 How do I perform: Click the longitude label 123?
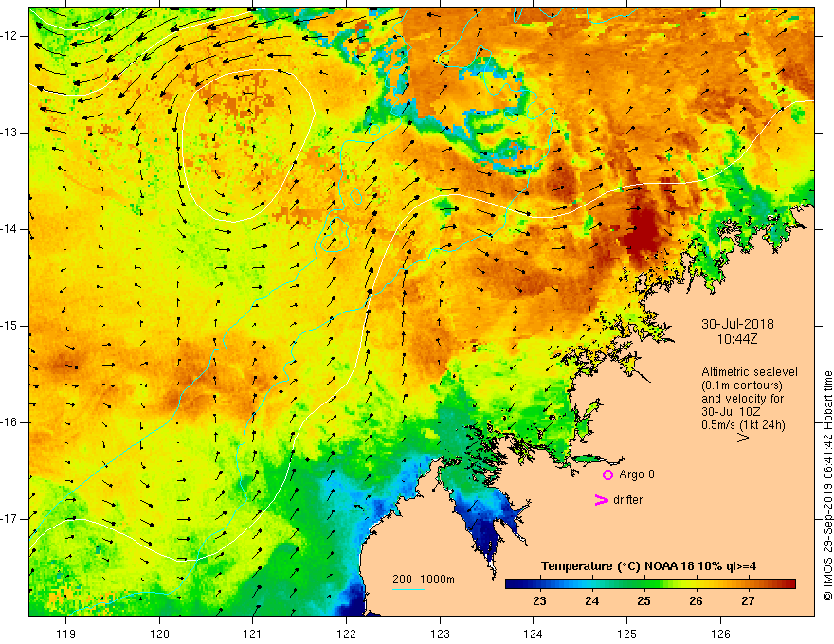tap(440, 634)
